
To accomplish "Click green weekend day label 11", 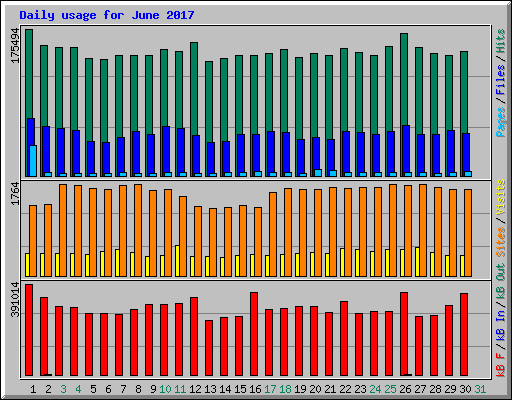I will [180, 389].
